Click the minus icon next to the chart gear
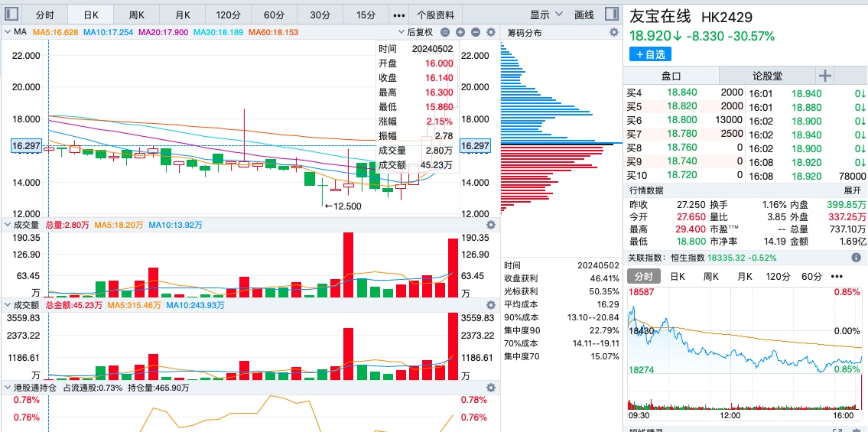Image resolution: width=868 pixels, height=432 pixels. pyautogui.click(x=475, y=33)
